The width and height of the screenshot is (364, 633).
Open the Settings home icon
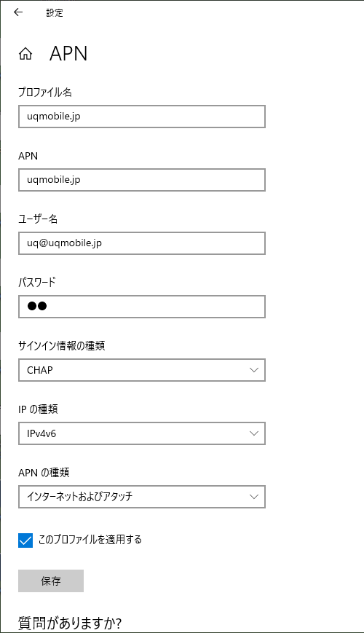(x=25, y=54)
